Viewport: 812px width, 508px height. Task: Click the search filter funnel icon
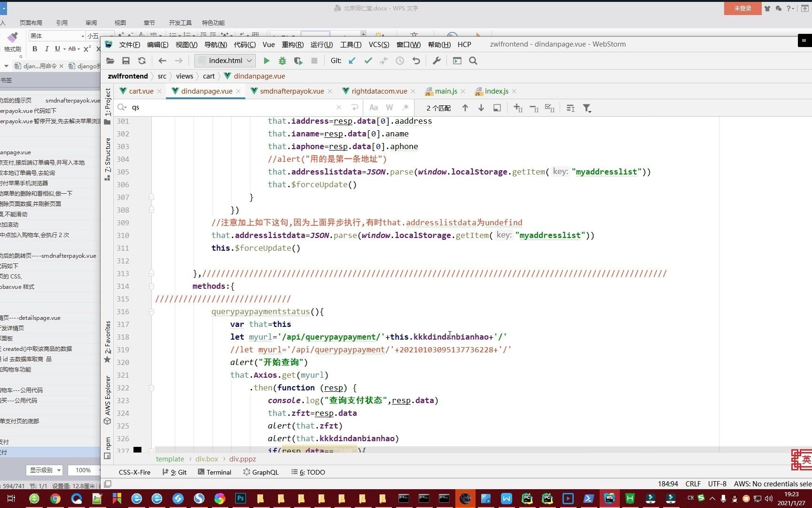coord(587,108)
